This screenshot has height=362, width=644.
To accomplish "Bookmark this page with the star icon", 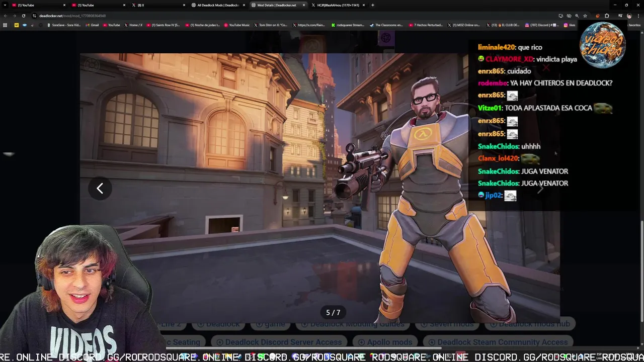I will 585,16.
